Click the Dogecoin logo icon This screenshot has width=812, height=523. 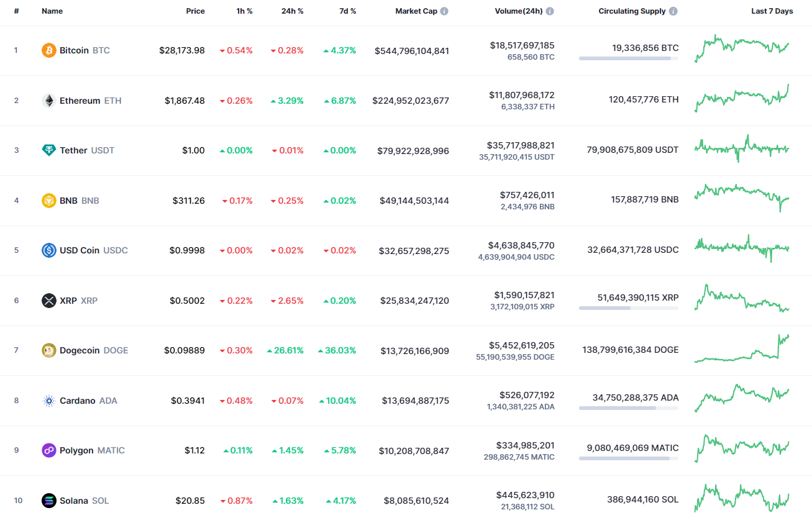49,350
